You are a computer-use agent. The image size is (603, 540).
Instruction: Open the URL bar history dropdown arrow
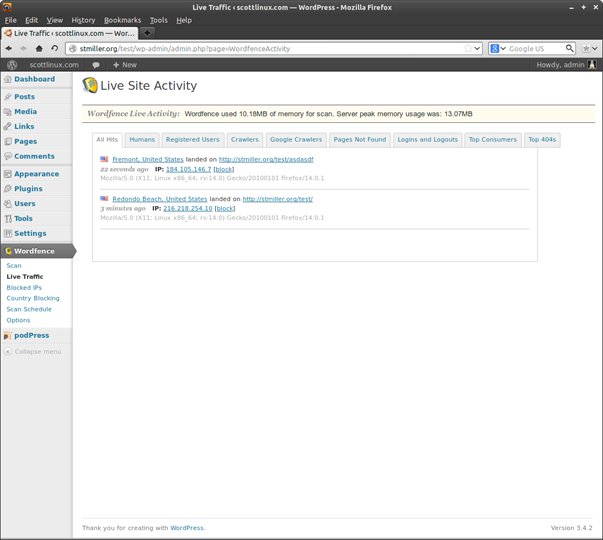click(x=477, y=48)
